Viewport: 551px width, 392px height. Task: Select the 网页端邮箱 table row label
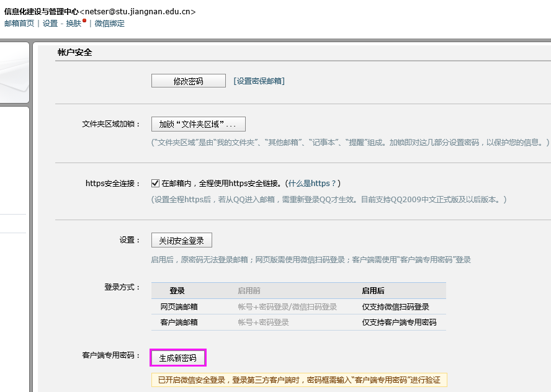[x=179, y=306]
